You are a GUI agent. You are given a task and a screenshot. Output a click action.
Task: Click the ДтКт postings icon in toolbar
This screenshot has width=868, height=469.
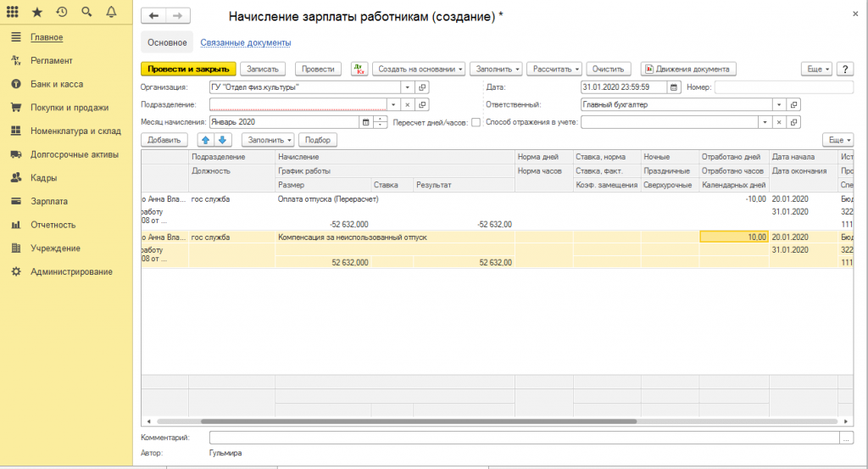click(359, 69)
